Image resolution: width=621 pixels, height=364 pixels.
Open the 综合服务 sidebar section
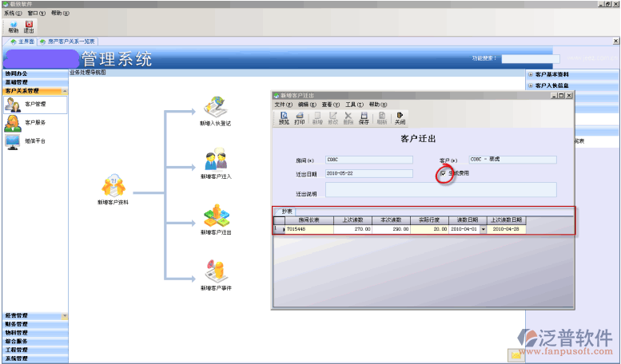[35, 342]
